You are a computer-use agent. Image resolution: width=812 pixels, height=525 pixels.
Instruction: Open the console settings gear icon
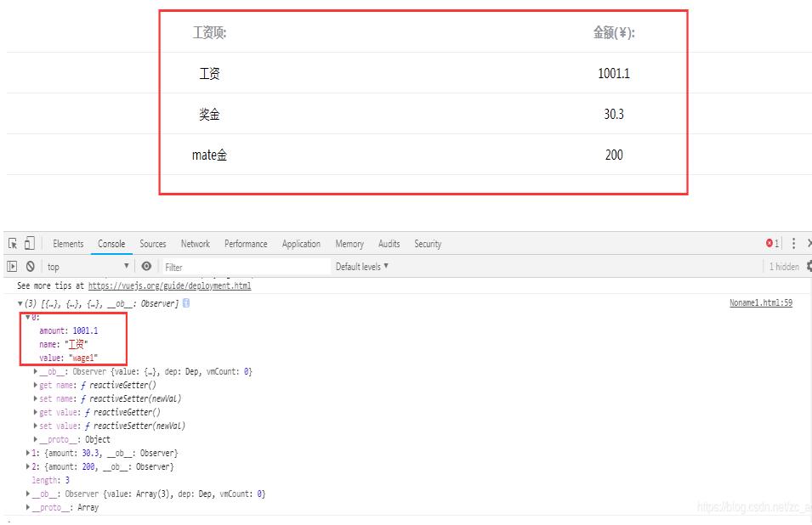[809, 267]
